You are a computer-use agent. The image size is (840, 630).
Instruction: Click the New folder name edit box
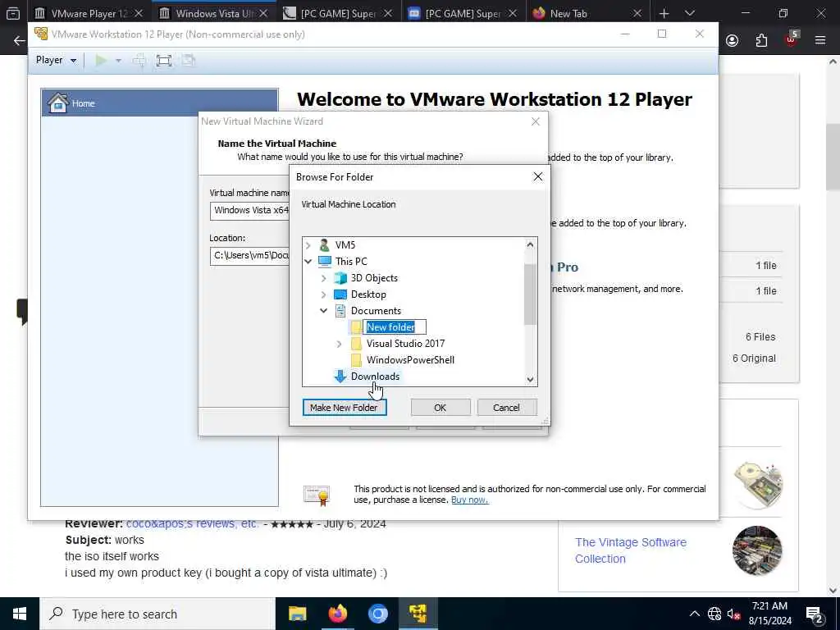[395, 327]
